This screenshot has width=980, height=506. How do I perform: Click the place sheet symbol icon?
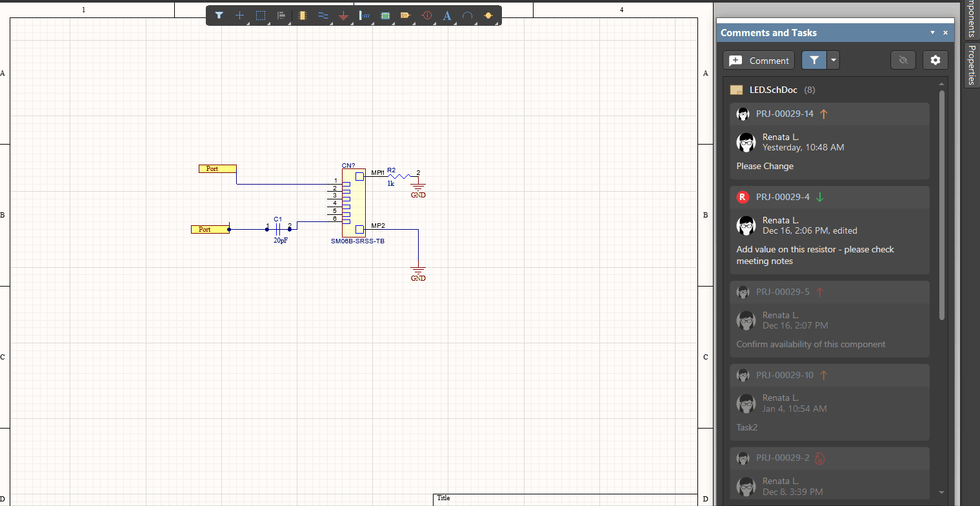[385, 15]
